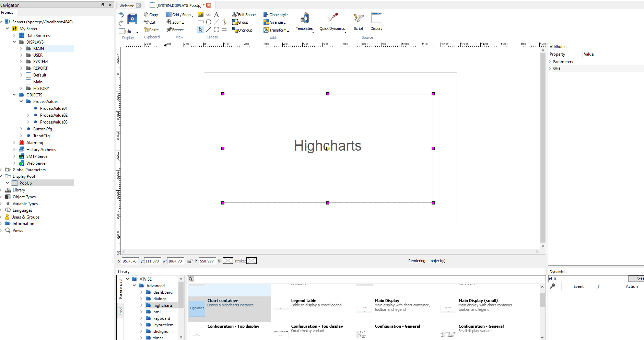Image resolution: width=644 pixels, height=340 pixels.
Task: Open the fill color swatch
Action: pos(228,261)
